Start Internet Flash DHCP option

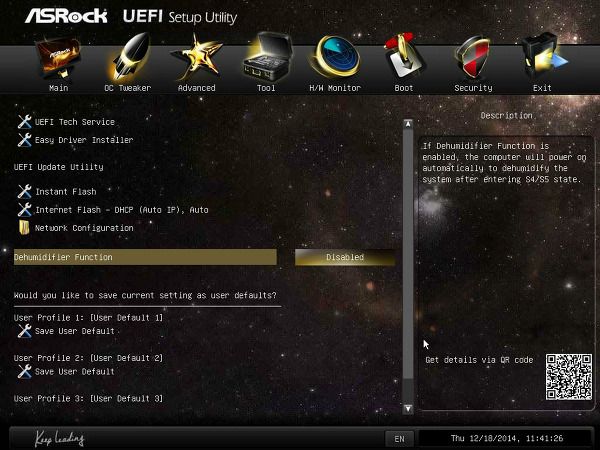[x=122, y=210]
